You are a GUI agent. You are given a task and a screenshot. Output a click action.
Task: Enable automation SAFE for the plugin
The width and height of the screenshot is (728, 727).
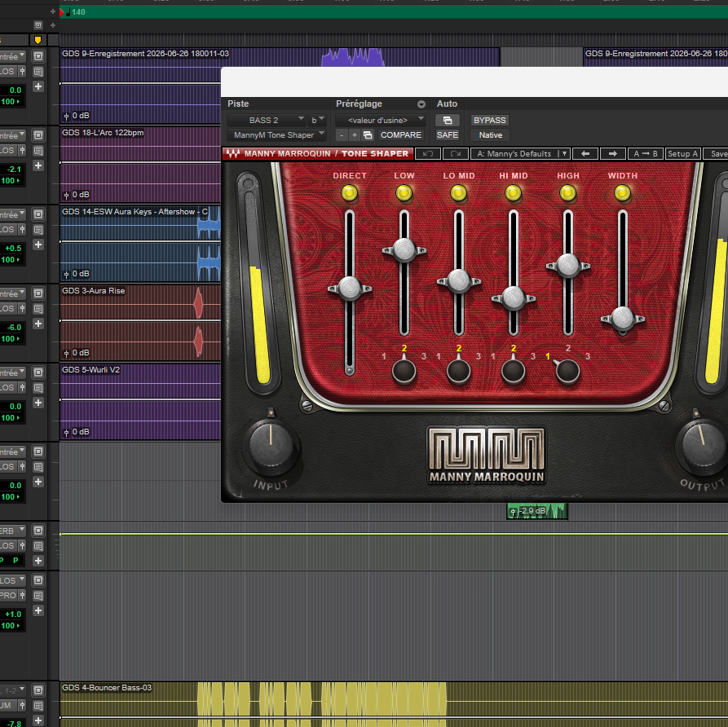click(x=447, y=135)
